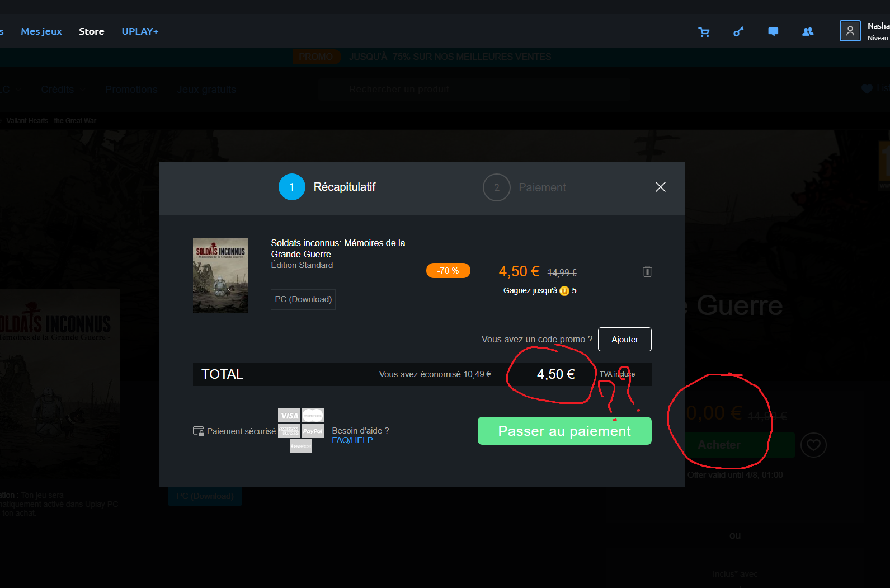Click the American Express payment logo

click(289, 431)
